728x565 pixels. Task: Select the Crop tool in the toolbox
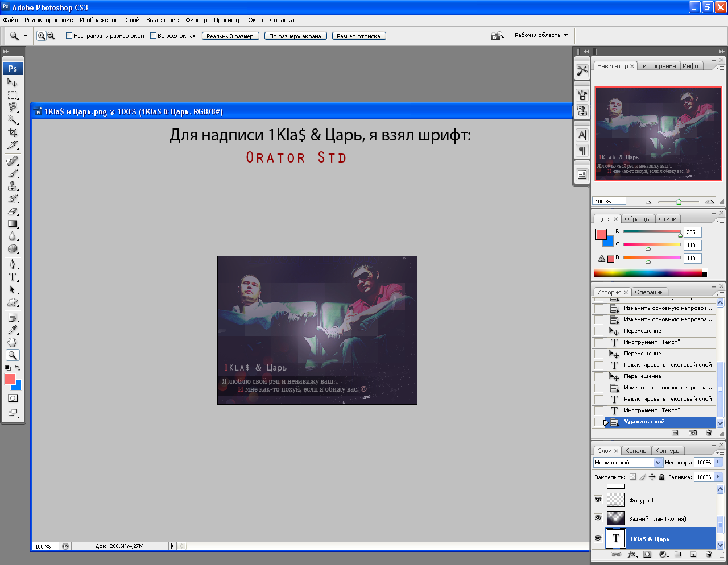13,132
